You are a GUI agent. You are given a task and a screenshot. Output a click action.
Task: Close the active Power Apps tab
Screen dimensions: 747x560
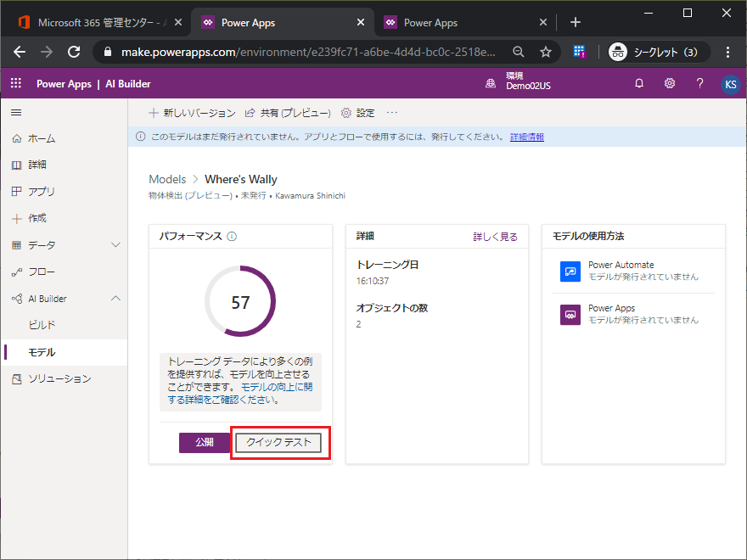coord(361,22)
